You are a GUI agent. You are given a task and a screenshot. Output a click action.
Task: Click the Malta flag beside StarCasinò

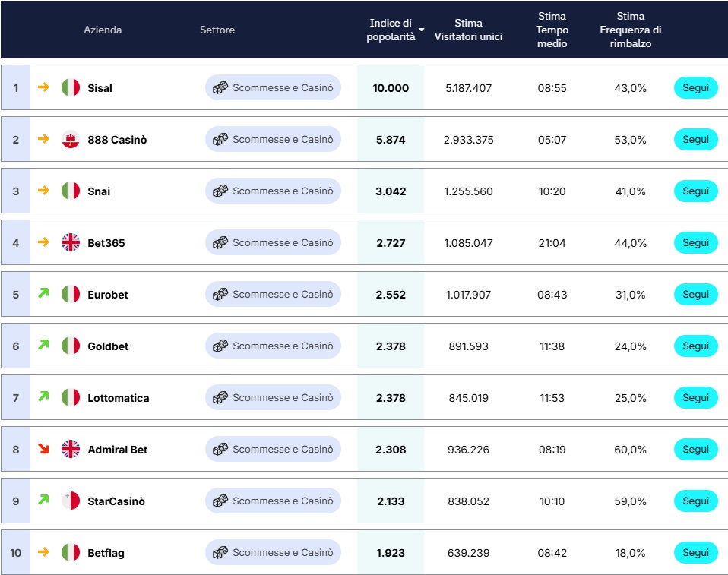pyautogui.click(x=71, y=501)
